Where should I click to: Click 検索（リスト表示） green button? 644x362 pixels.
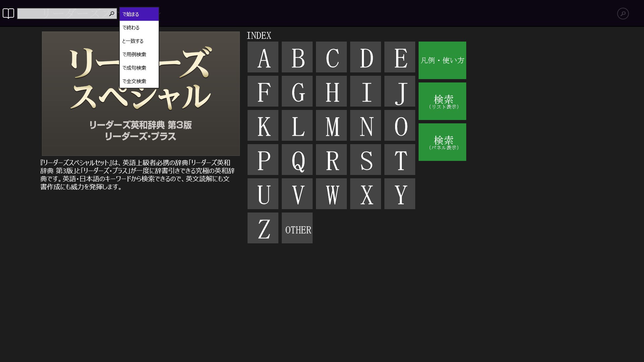pyautogui.click(x=442, y=101)
